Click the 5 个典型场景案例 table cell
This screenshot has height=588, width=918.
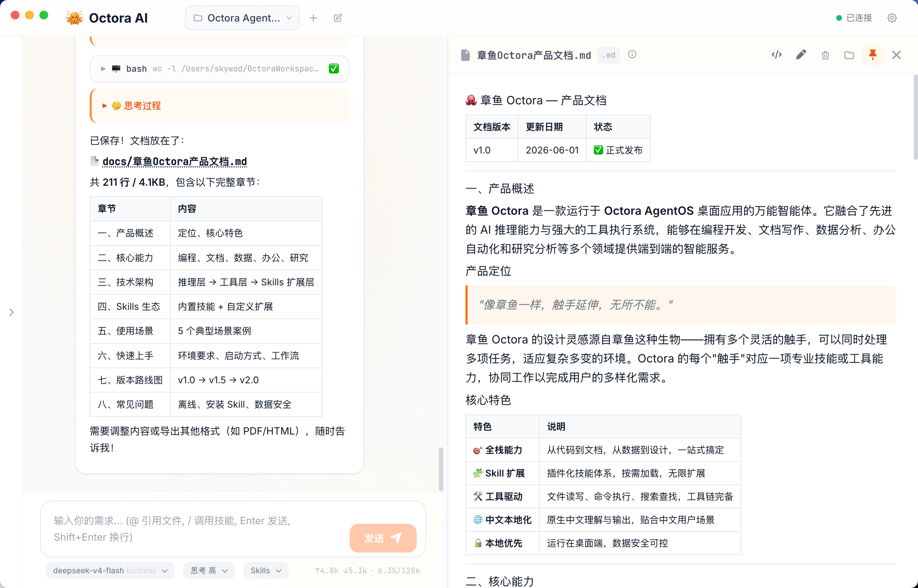[246, 331]
